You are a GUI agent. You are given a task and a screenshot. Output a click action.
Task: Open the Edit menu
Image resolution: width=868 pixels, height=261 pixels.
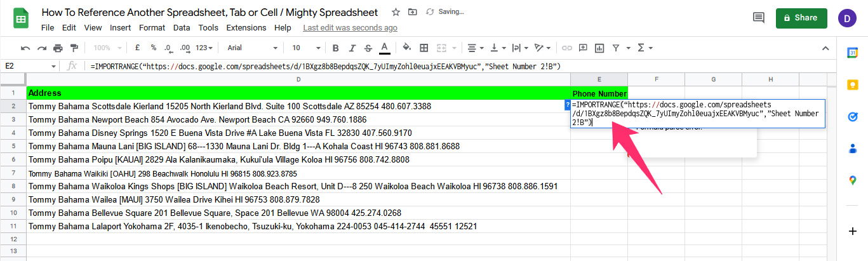(69, 28)
